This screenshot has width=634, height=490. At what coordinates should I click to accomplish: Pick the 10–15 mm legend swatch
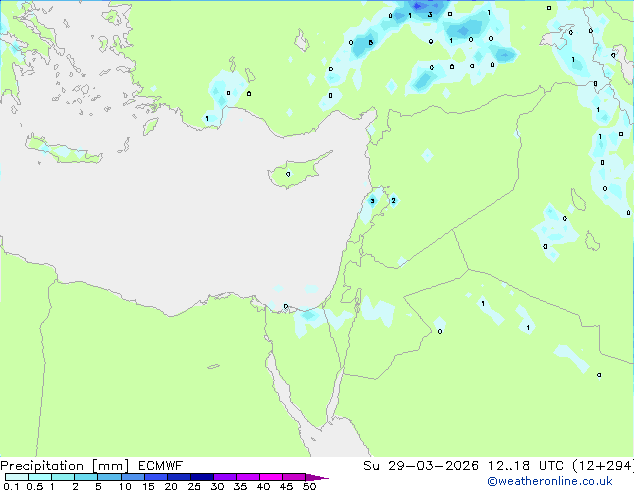pos(132,477)
